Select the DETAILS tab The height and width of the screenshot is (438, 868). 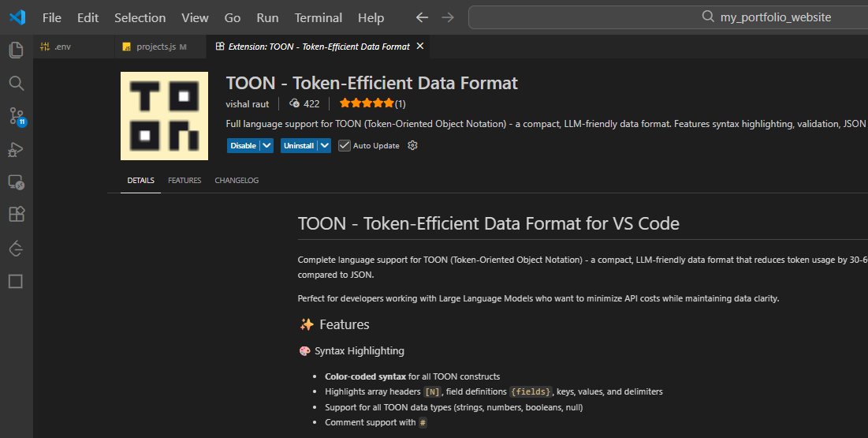(140, 180)
